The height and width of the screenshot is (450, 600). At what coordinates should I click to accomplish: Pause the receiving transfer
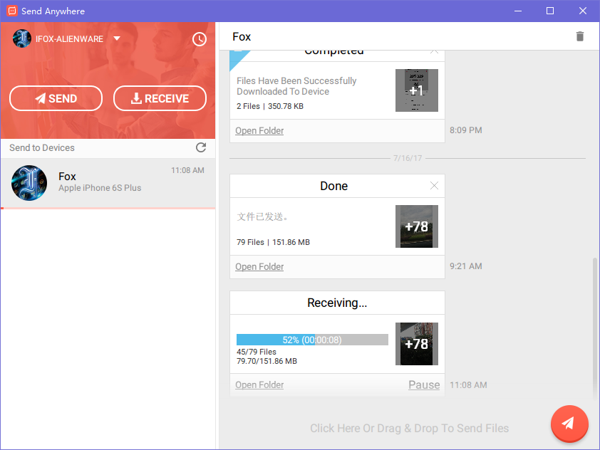(424, 385)
